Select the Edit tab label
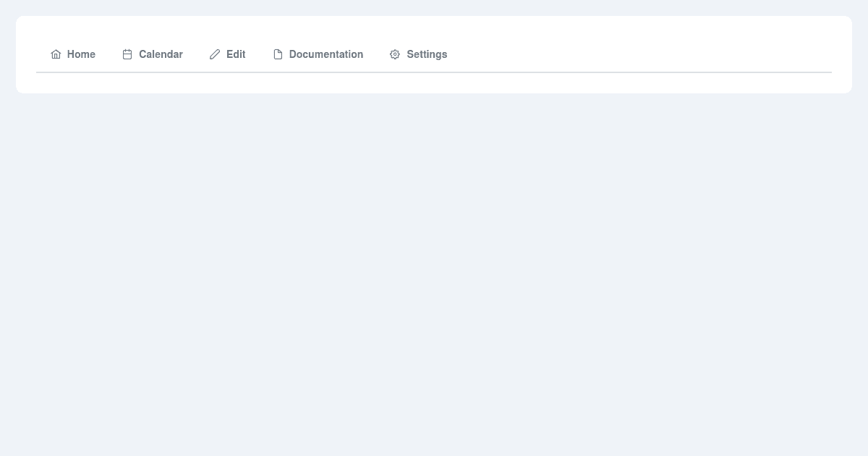This screenshot has height=456, width=868. [236, 54]
